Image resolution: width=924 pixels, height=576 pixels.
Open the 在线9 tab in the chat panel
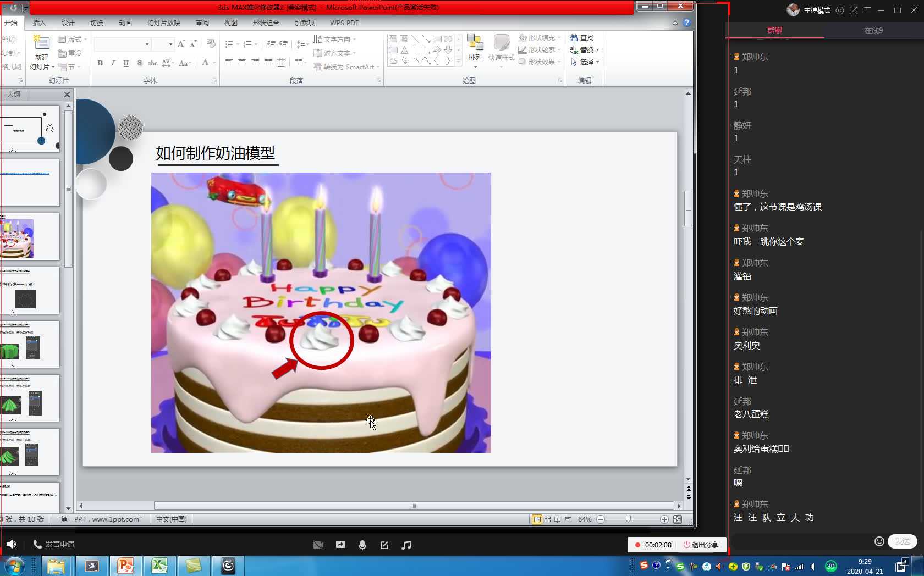click(x=872, y=31)
